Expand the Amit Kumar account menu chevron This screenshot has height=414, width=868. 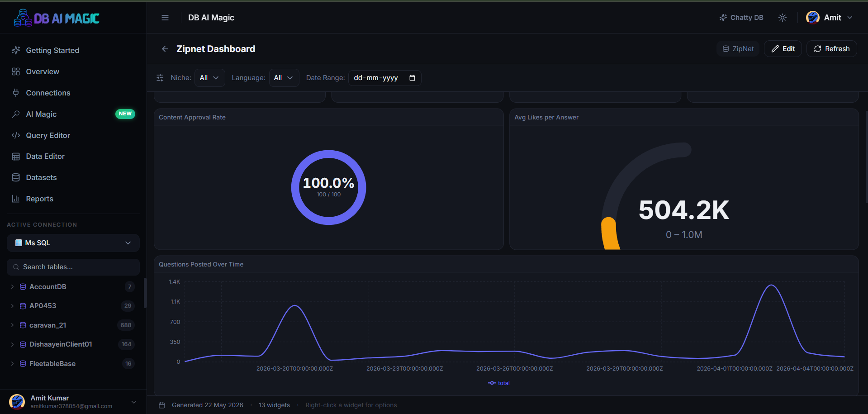(134, 402)
